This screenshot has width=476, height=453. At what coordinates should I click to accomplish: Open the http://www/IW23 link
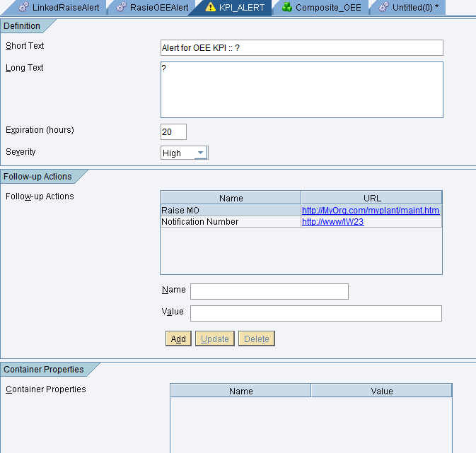332,222
